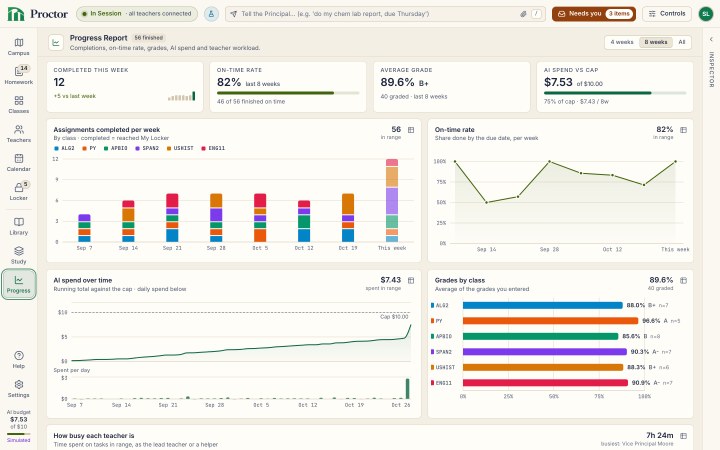Click the Sep 21 stacked bar
Image resolution: width=720 pixels, height=450 pixels.
[172, 218]
